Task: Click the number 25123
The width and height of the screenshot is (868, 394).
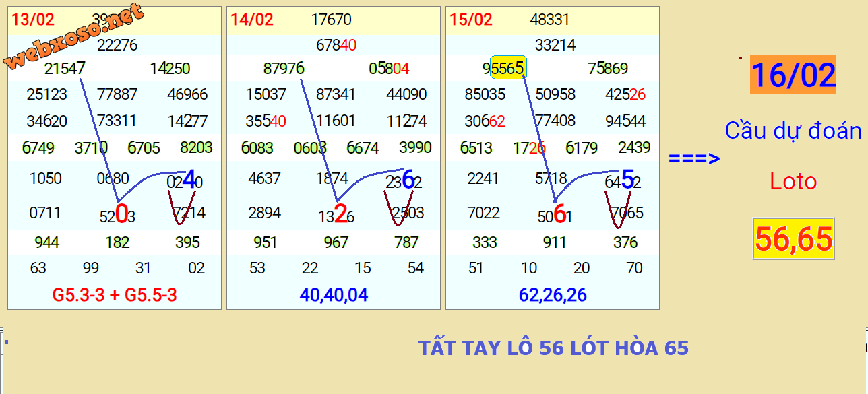Action: point(47,94)
